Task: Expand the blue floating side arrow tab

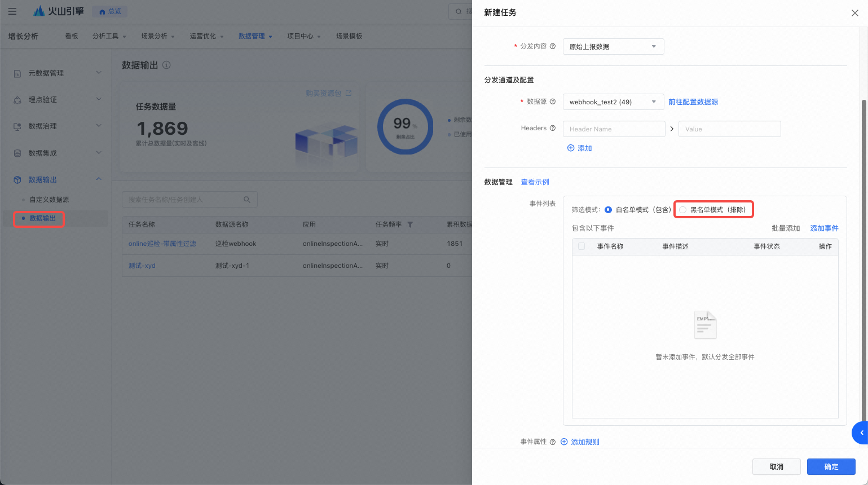Action: tap(860, 433)
